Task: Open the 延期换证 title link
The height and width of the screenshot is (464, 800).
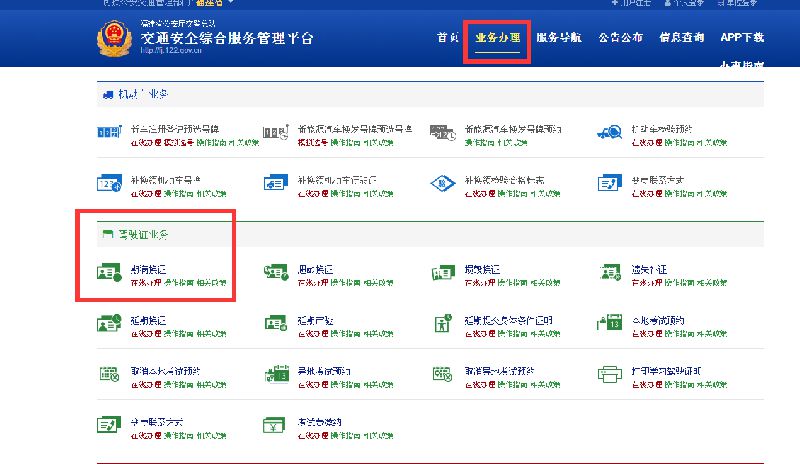Action: pyautogui.click(x=148, y=321)
